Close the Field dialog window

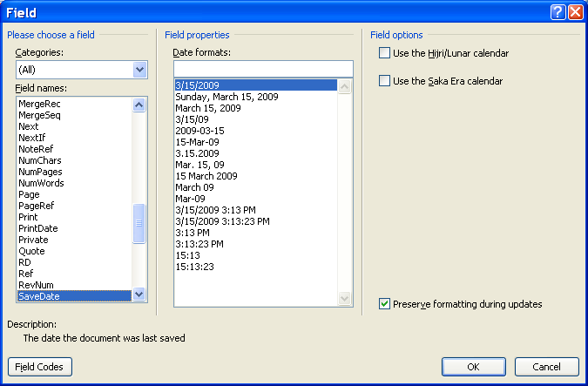point(575,12)
